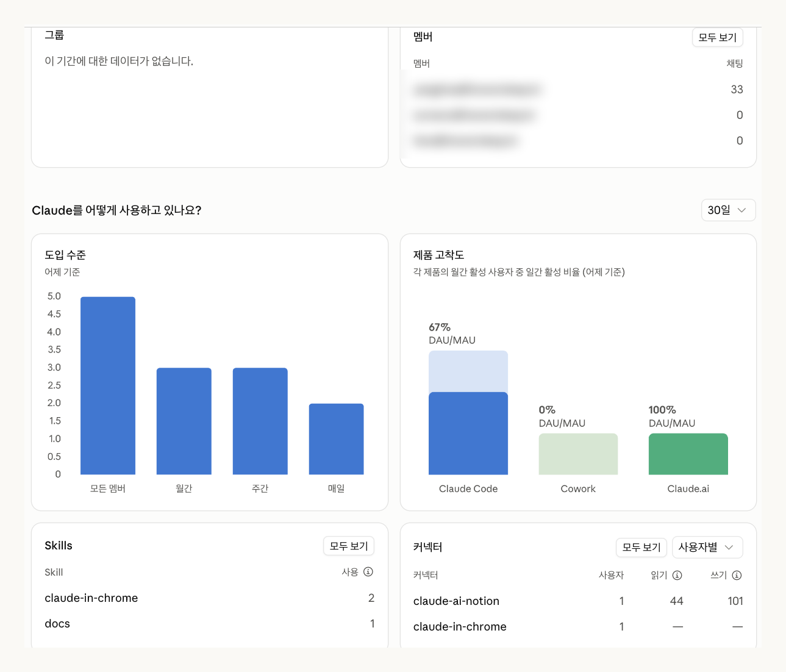Click usage count 2 for claude-in-chrome skill
Image resolution: width=786 pixels, height=672 pixels.
371,598
